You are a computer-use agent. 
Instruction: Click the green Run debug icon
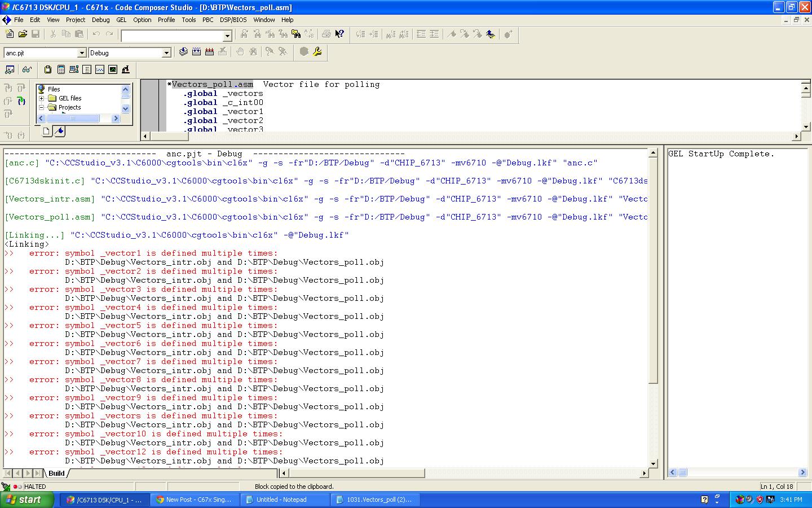(x=21, y=102)
